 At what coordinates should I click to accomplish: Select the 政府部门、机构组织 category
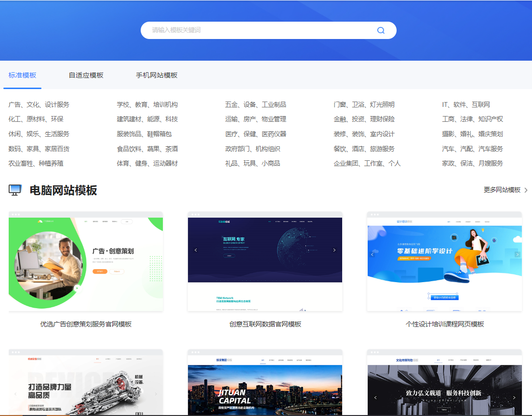pyautogui.click(x=253, y=149)
